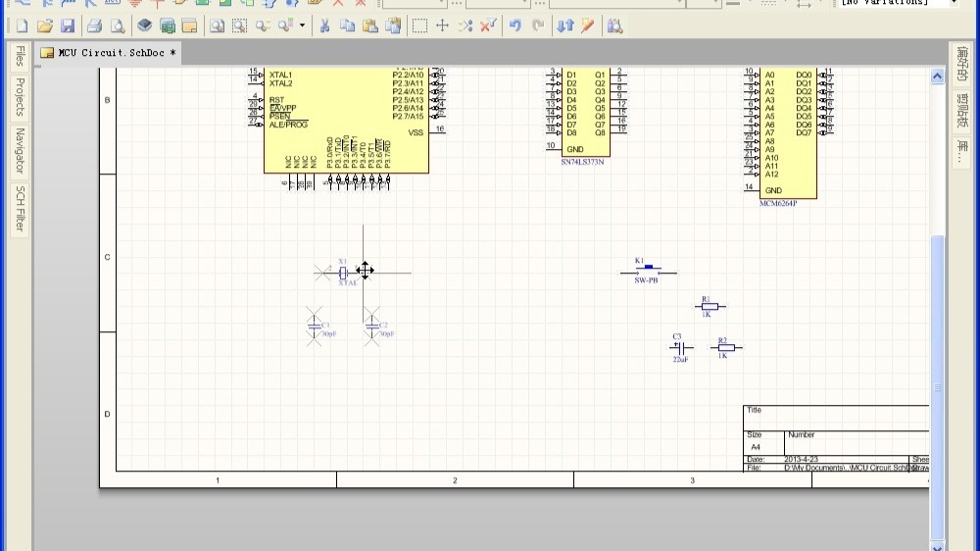Clear the current filter icon
The height and width of the screenshot is (551, 980).
tap(488, 25)
